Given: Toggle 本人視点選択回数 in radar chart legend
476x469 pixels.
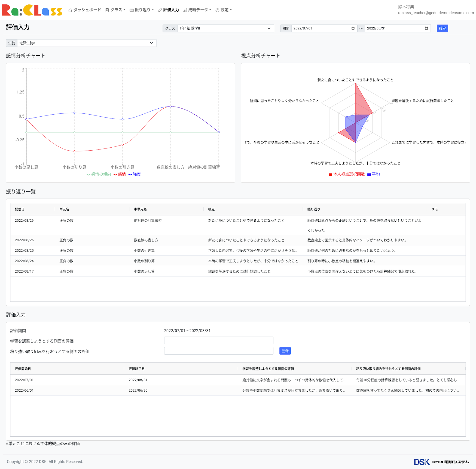Looking at the screenshot, I should 347,174.
